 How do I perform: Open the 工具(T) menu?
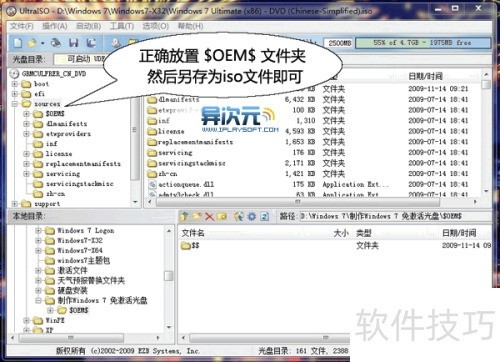(x=122, y=26)
